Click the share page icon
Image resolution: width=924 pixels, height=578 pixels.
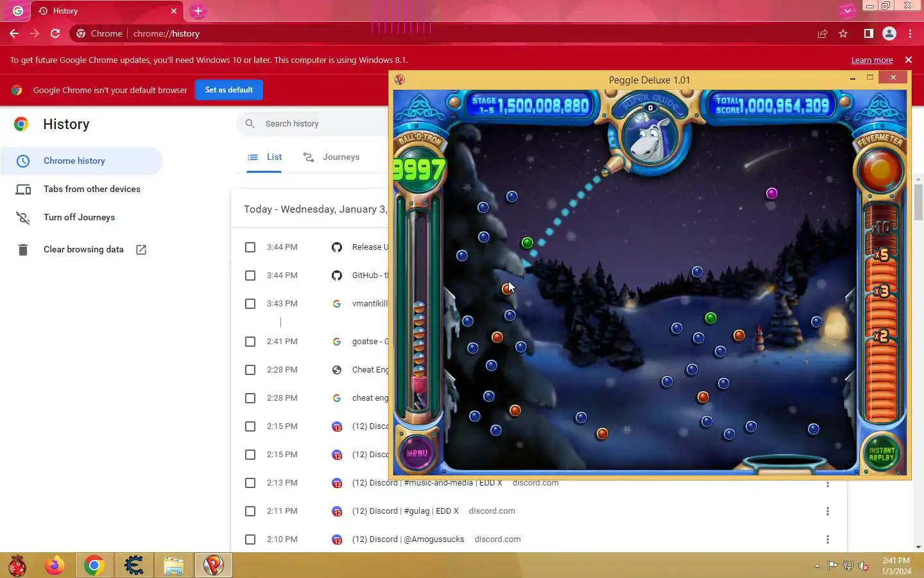coord(823,33)
